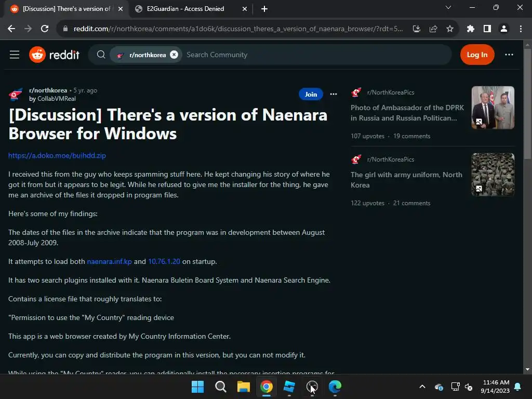
Task: Share this page using the share icon
Action: coord(433,29)
